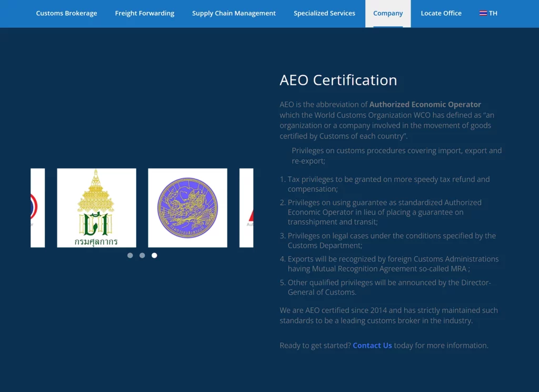The height and width of the screenshot is (392, 539).
Task: Expand the Supply Chain Management menu
Action: 234,13
